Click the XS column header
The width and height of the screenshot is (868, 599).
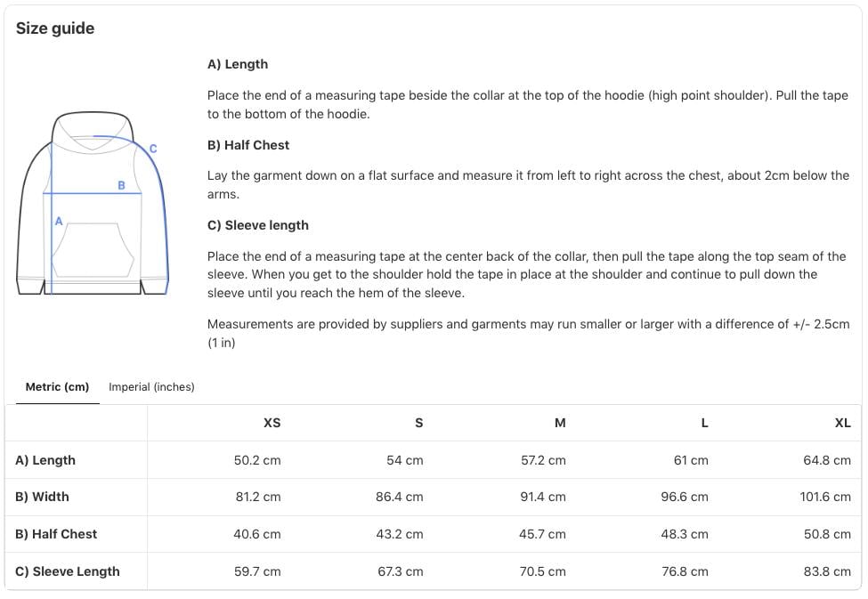click(x=272, y=423)
